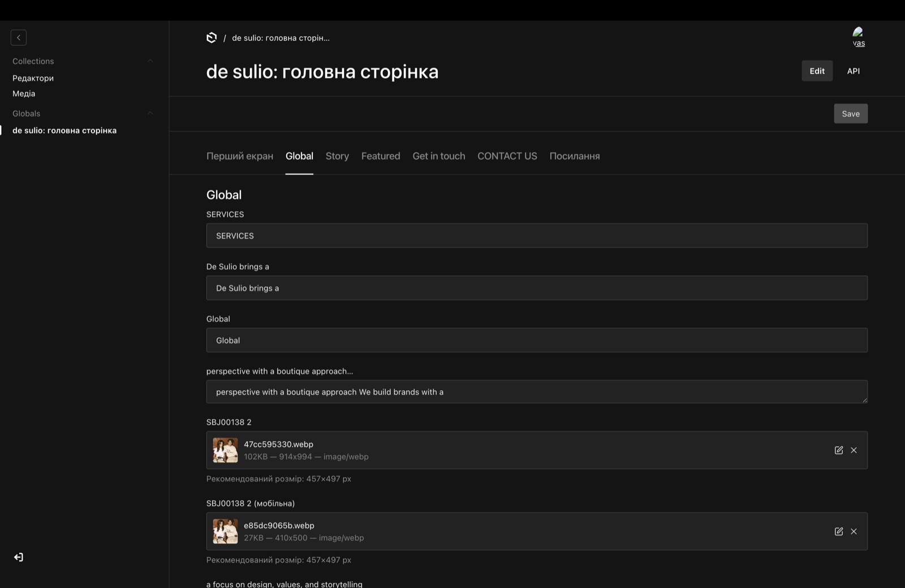Open Редактори collection in the sidebar
905x588 pixels.
pyautogui.click(x=33, y=78)
